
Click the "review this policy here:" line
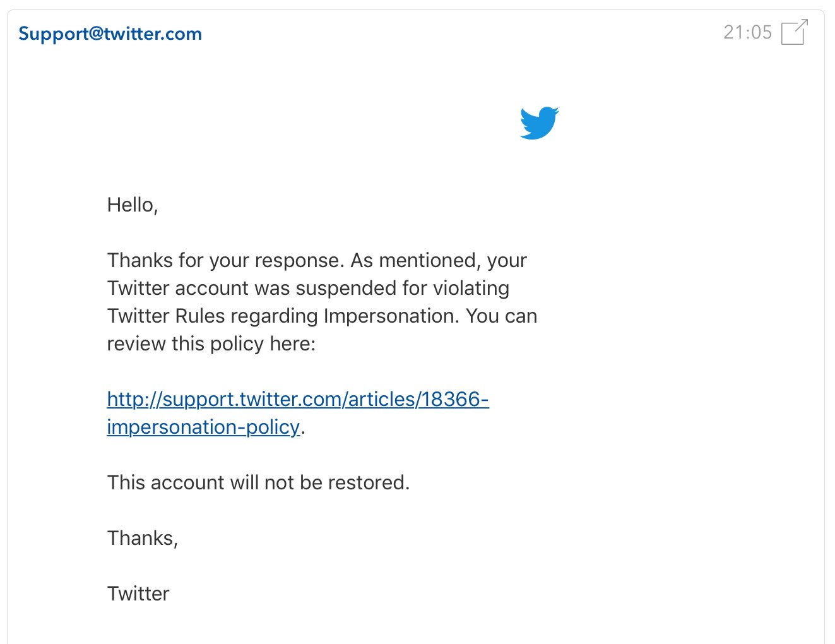[x=211, y=343]
